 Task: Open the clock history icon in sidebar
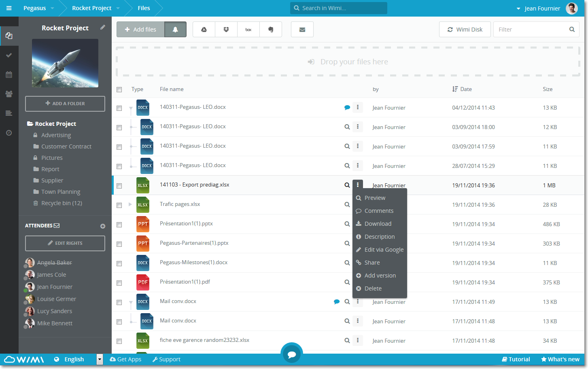(9, 133)
